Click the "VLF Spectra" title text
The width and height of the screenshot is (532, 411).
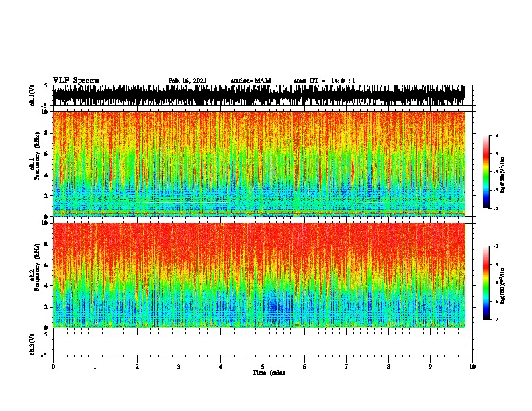[x=76, y=80]
